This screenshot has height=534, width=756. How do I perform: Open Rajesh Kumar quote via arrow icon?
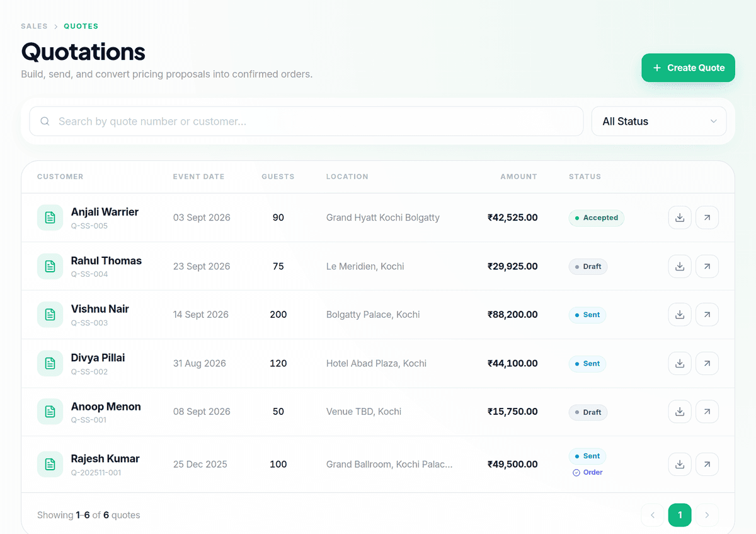(x=707, y=464)
